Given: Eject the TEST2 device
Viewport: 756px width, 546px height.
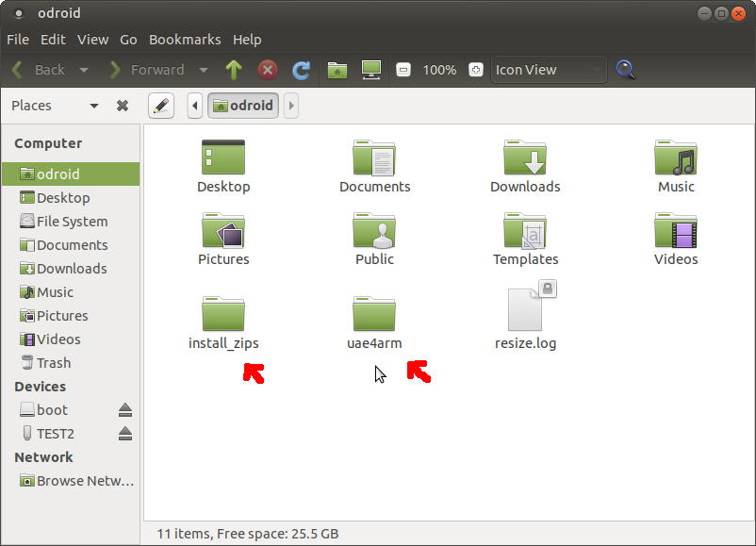Looking at the screenshot, I should 125,434.
